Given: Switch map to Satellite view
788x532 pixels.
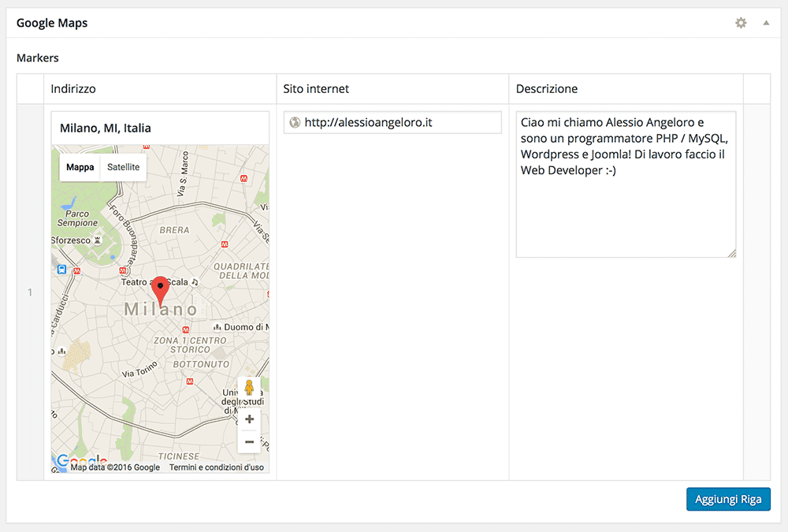Looking at the screenshot, I should (x=123, y=167).
